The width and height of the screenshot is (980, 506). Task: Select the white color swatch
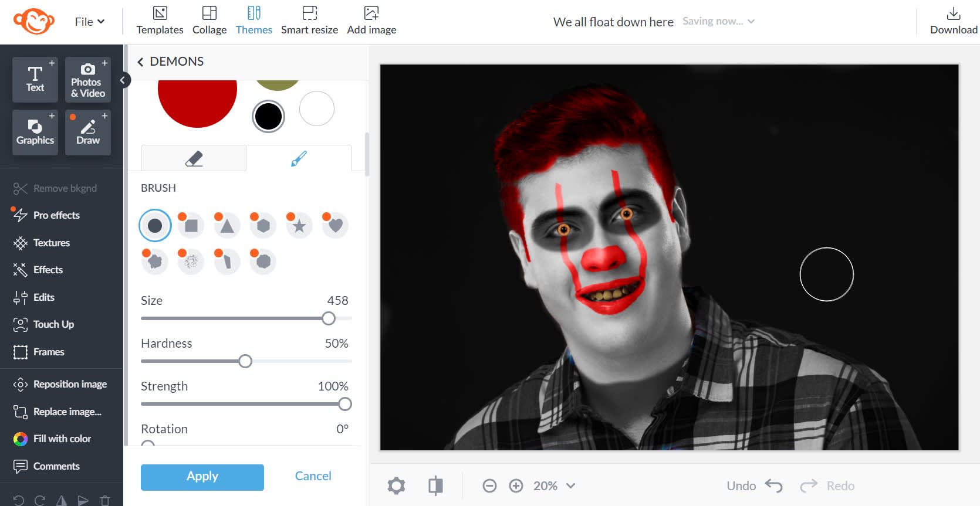click(x=317, y=108)
